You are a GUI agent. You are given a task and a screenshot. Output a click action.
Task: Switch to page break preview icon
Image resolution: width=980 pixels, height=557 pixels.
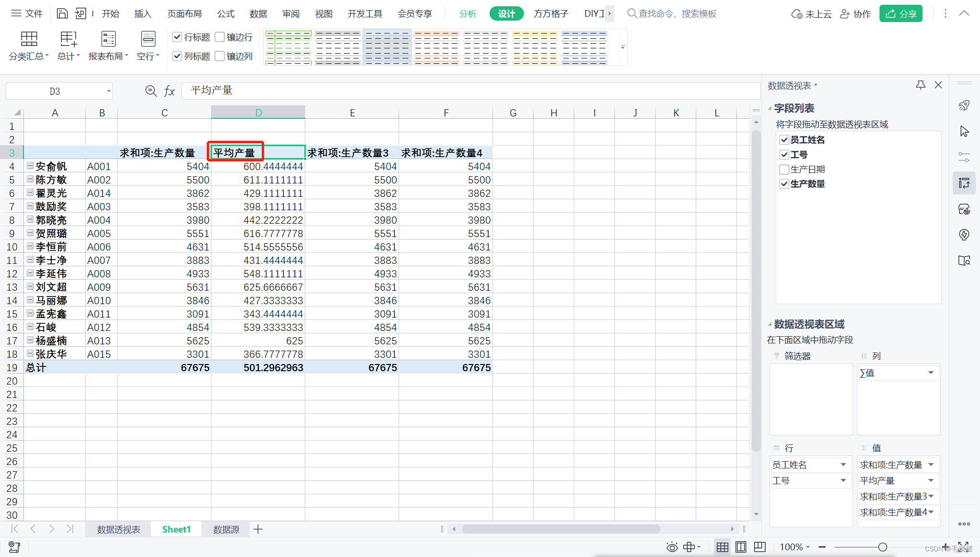(760, 547)
